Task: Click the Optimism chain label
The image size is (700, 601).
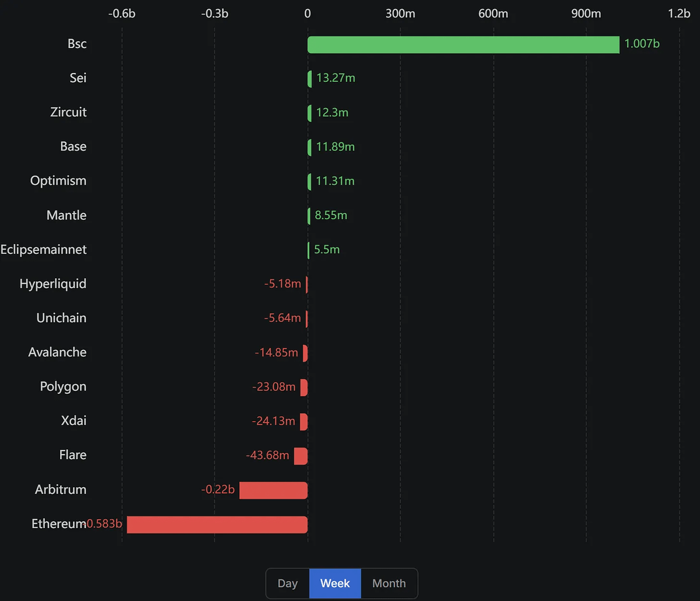Action: click(58, 181)
